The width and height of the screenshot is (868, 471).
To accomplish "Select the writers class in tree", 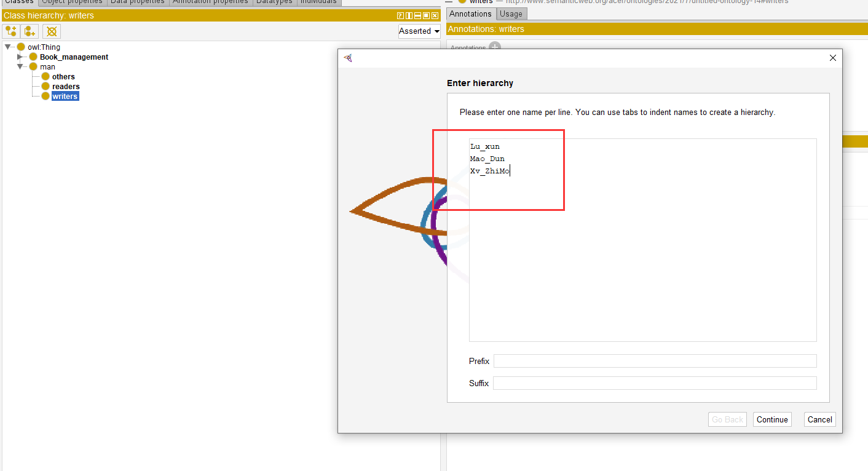I will [x=65, y=96].
